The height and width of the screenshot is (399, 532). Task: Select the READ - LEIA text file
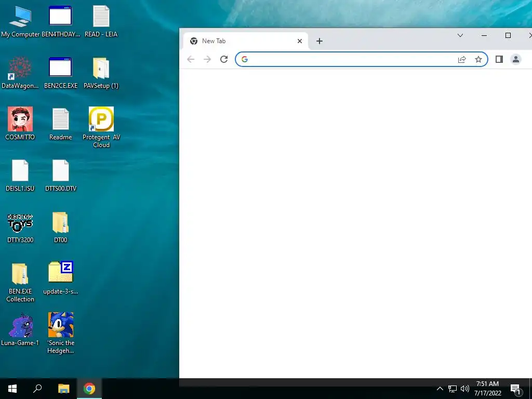click(x=101, y=21)
